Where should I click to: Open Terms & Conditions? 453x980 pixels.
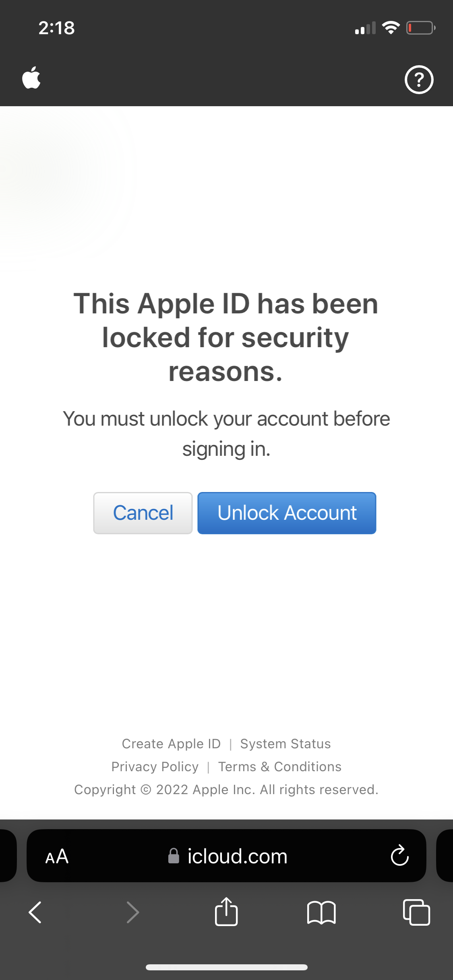click(x=279, y=767)
